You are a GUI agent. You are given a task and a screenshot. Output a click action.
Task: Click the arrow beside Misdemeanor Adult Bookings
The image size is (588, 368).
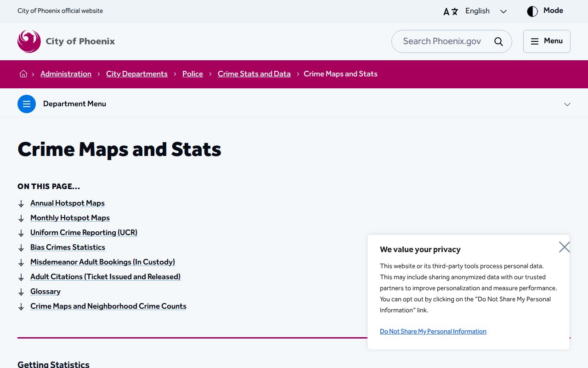[x=21, y=263]
